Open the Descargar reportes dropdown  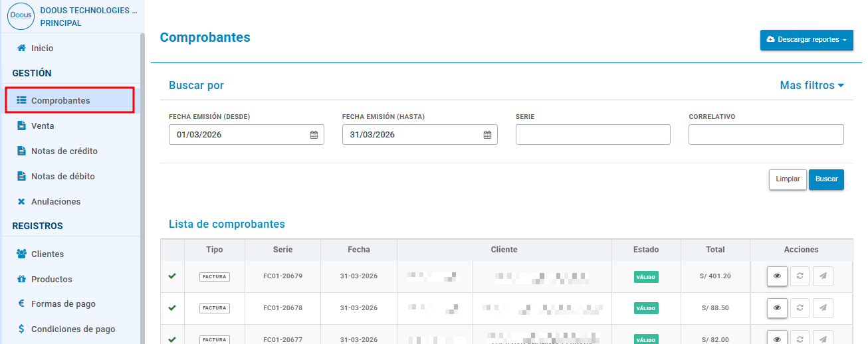pos(807,40)
